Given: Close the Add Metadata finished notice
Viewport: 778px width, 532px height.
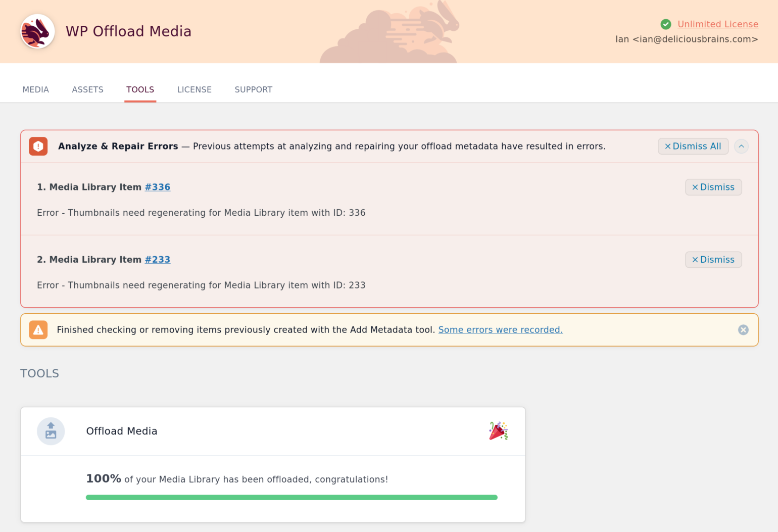Looking at the screenshot, I should pos(743,330).
